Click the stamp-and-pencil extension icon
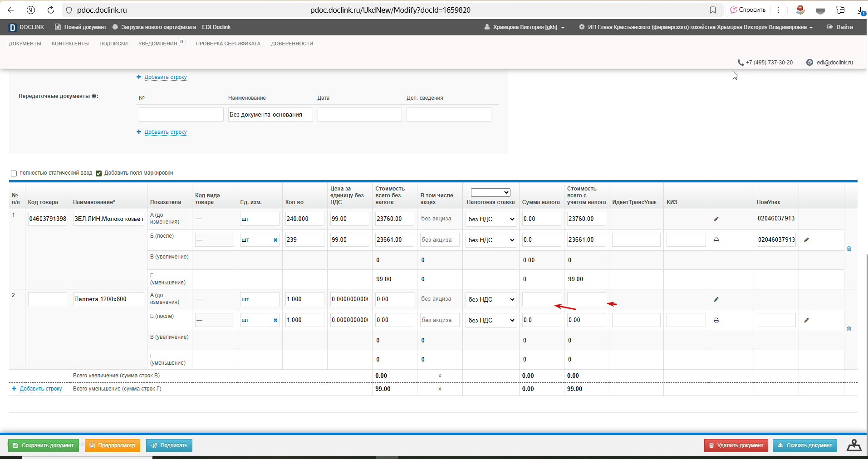This screenshot has width=868, height=459. point(800,10)
